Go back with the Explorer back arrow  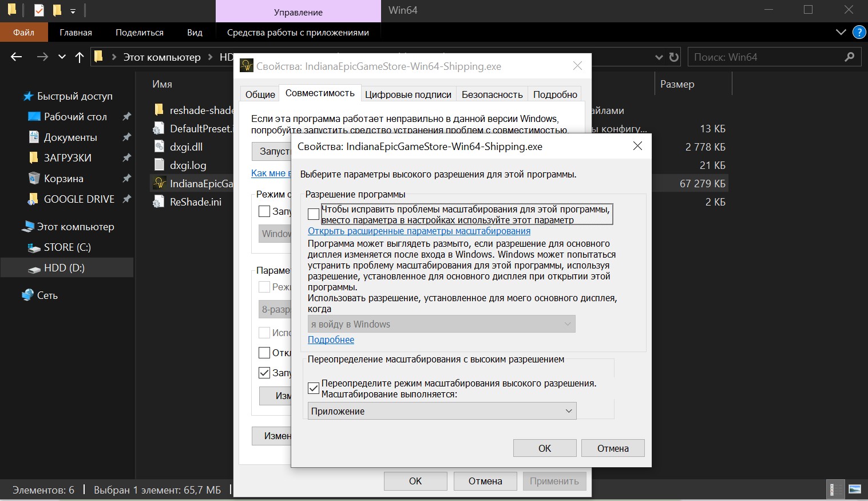coord(17,57)
